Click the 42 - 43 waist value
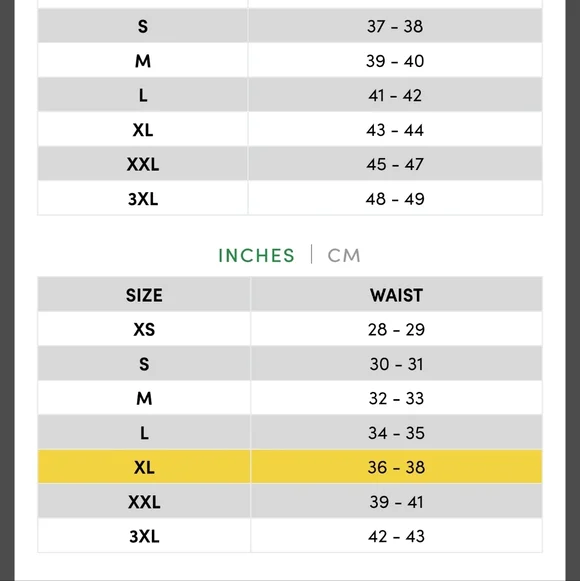580x581 pixels. coord(396,536)
